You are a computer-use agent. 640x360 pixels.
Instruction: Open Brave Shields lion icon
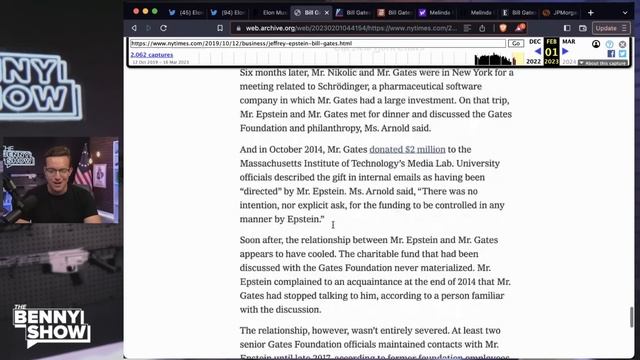pyautogui.click(x=503, y=28)
